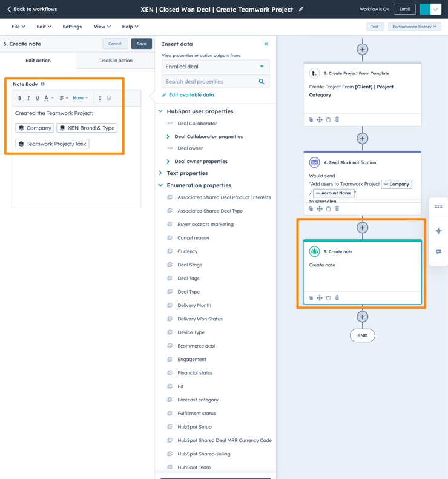Click the search magnifier icon
This screenshot has height=479, width=448.
click(262, 82)
